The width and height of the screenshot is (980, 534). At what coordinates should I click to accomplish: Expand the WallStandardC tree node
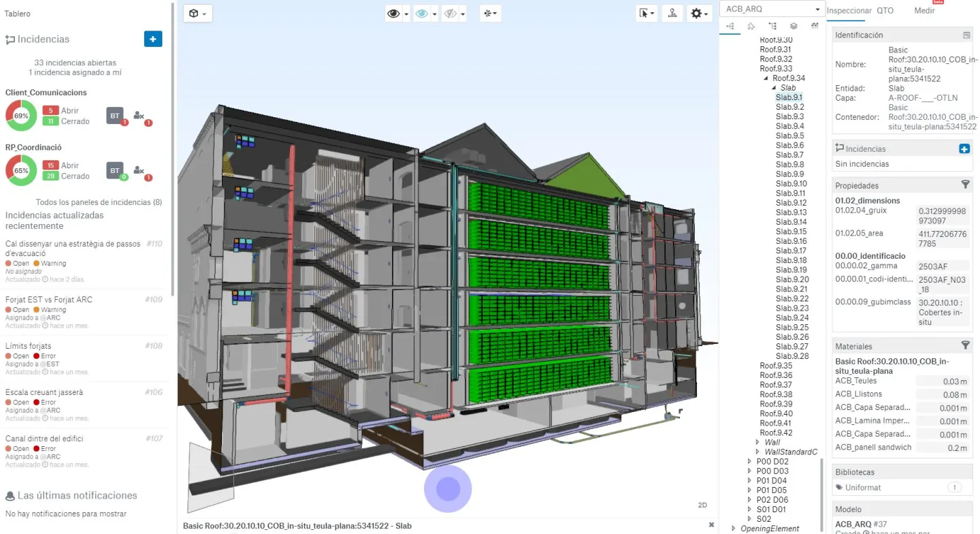758,452
